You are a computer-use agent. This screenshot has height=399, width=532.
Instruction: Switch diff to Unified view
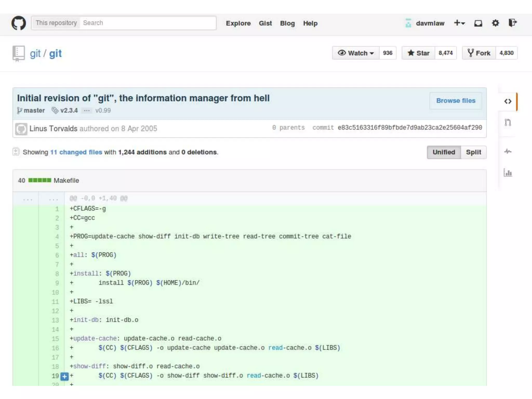pyautogui.click(x=444, y=152)
